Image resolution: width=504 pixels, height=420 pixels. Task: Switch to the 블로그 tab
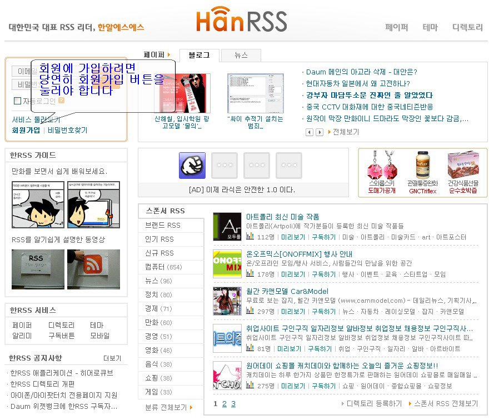[x=199, y=55]
